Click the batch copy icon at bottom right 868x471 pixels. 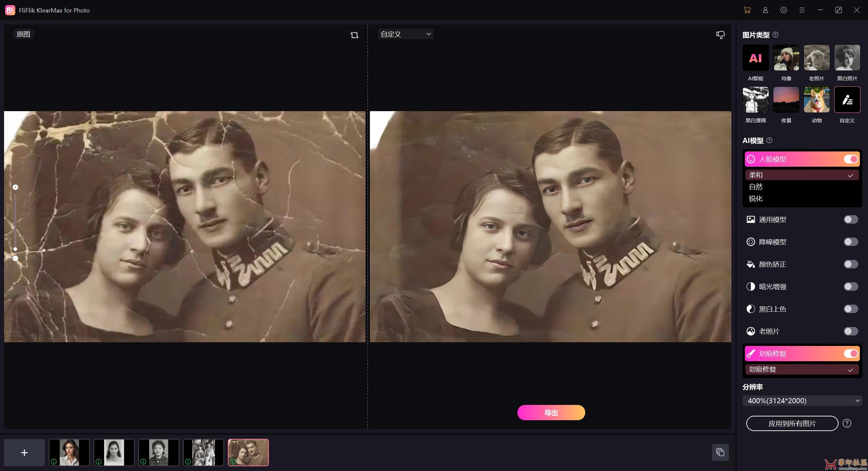pyautogui.click(x=720, y=452)
